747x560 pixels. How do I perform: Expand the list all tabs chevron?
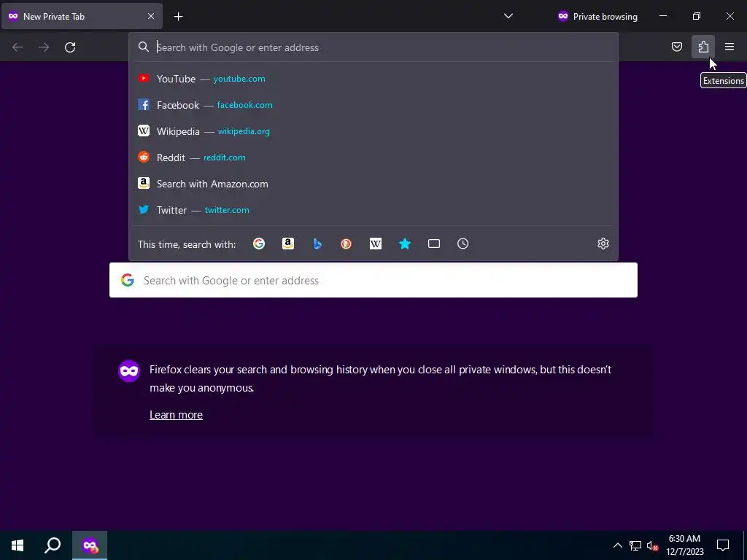(x=508, y=16)
